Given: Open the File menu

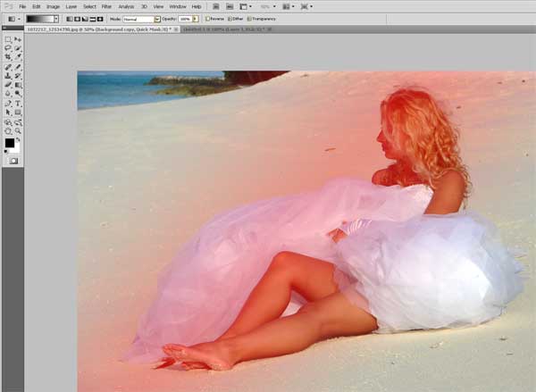Looking at the screenshot, I should click(x=22, y=6).
